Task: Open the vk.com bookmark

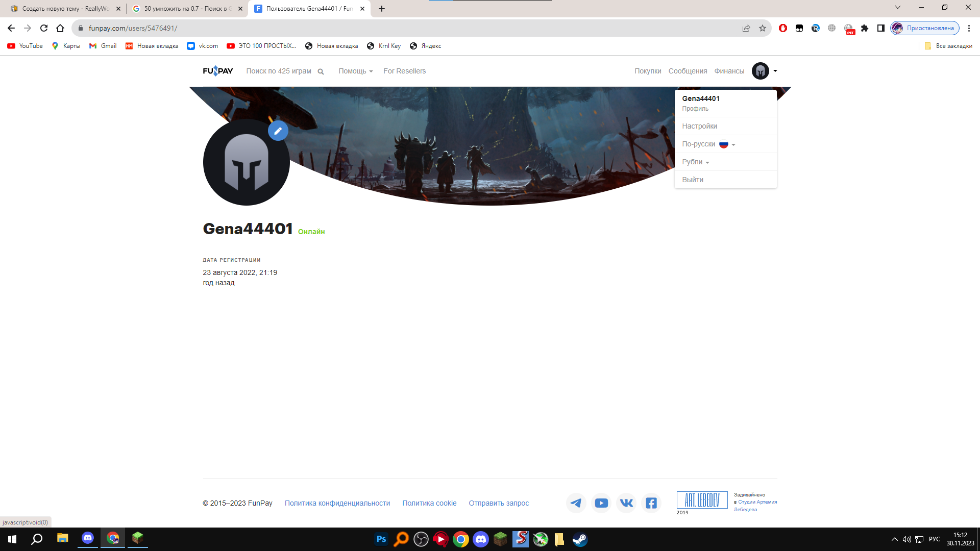Action: [203, 46]
